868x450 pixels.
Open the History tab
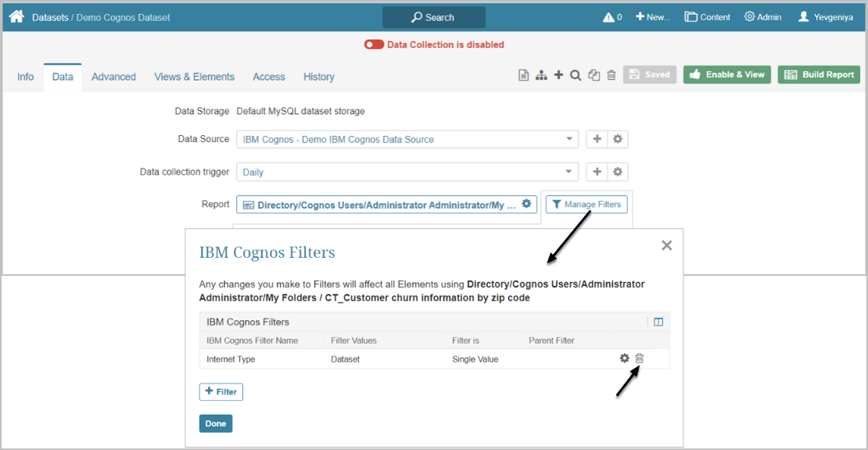319,77
